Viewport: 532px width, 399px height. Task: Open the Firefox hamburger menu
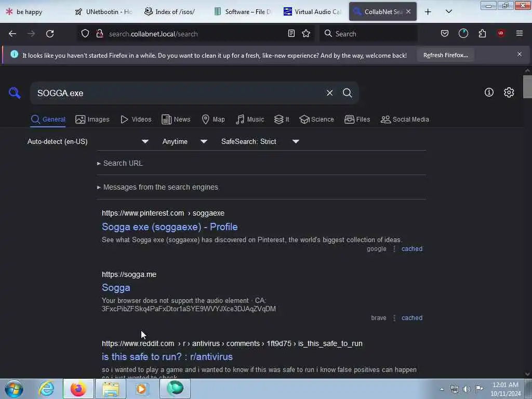coord(520,33)
